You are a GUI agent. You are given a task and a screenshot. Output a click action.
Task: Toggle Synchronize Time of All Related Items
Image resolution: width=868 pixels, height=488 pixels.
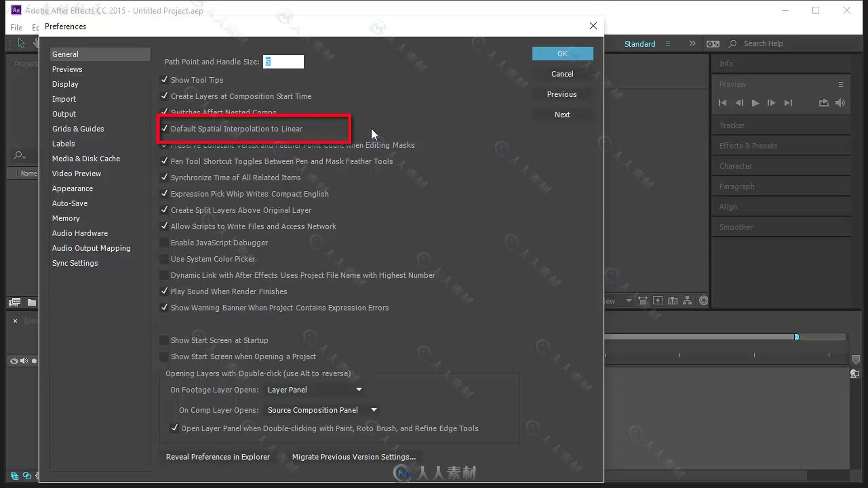point(165,178)
